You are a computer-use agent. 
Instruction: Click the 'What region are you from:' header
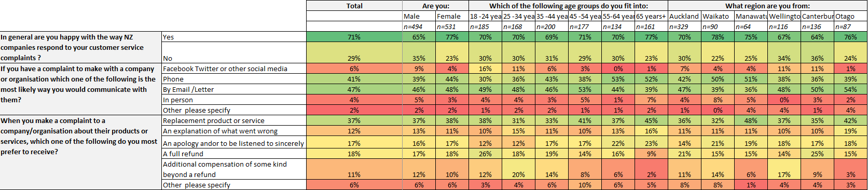(x=767, y=6)
